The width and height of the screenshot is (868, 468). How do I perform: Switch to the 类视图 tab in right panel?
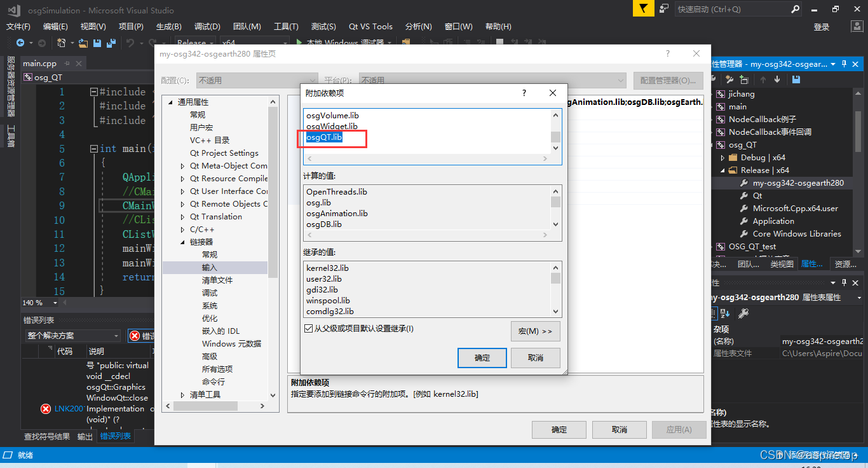tap(782, 264)
